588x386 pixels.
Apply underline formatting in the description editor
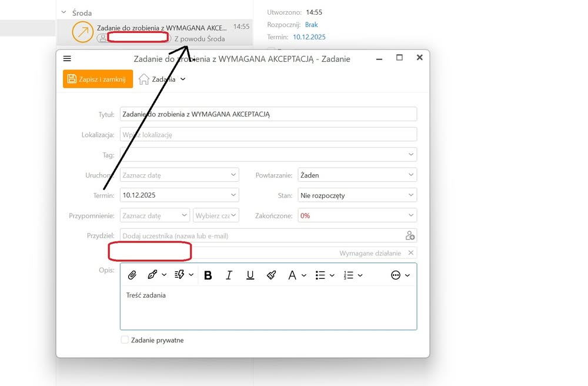point(250,275)
